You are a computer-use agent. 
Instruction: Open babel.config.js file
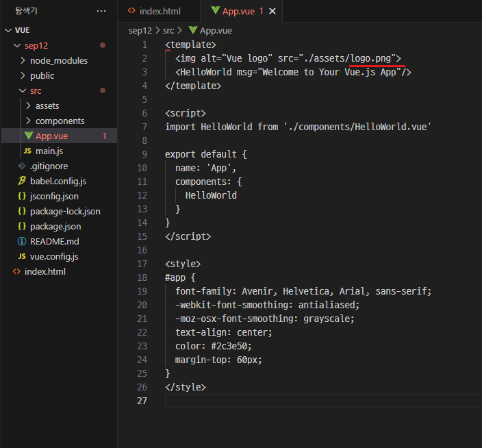tap(59, 181)
